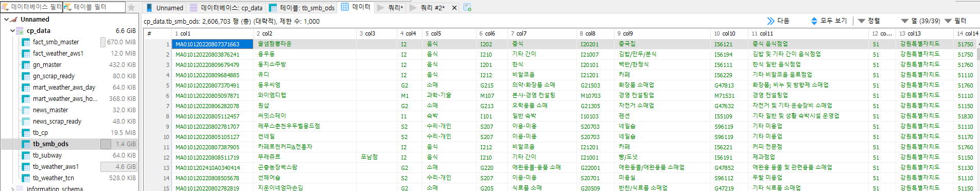Select cell 곤충농장벅스팜
This screenshot has height=191, width=980.
[x=305, y=168]
